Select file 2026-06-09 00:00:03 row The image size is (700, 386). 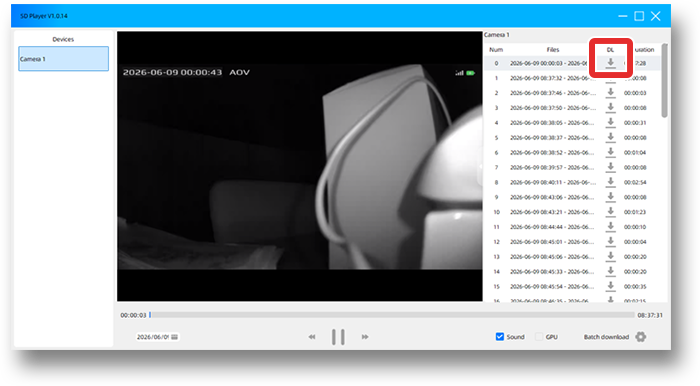click(572, 63)
